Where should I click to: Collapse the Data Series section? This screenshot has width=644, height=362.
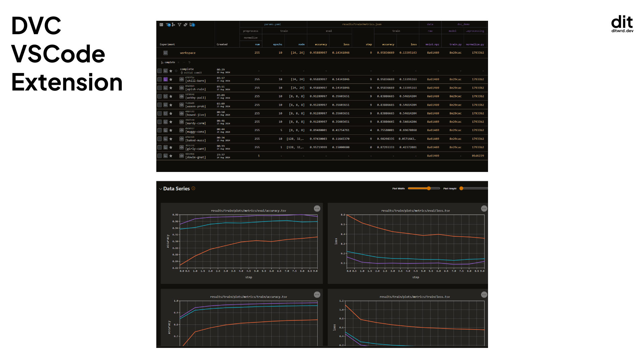pos(161,189)
